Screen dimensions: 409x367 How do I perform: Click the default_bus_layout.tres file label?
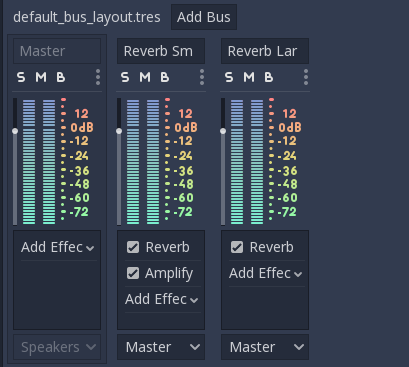pyautogui.click(x=87, y=17)
